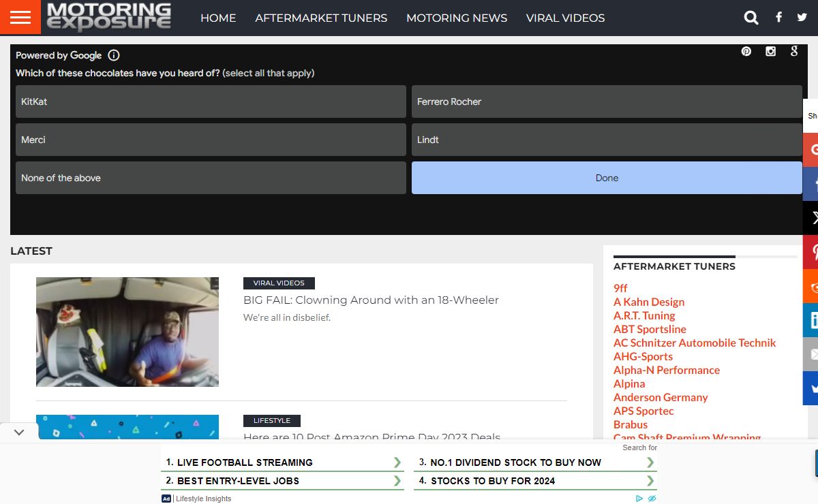
Task: Open the VIRAL VIDEOS menu
Action: point(566,18)
